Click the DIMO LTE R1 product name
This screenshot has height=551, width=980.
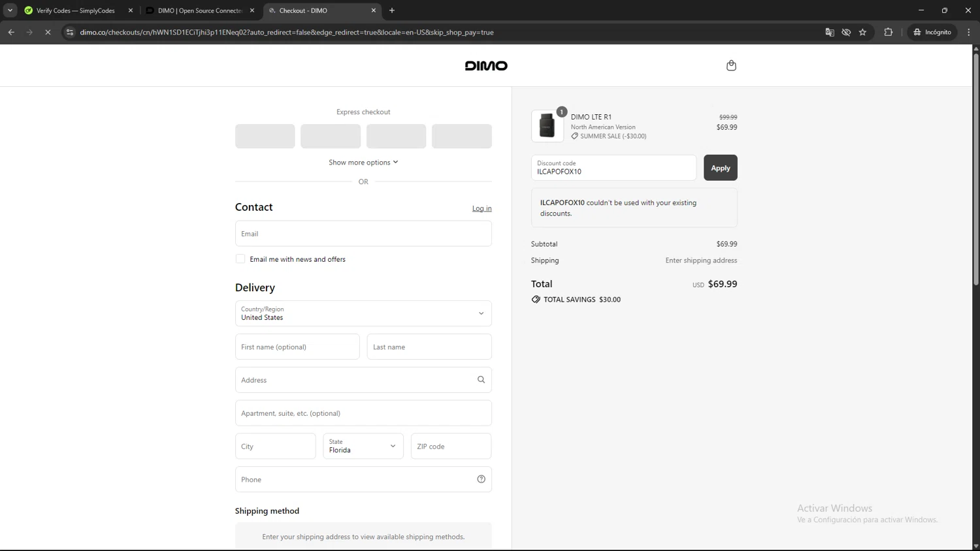pyautogui.click(x=591, y=117)
